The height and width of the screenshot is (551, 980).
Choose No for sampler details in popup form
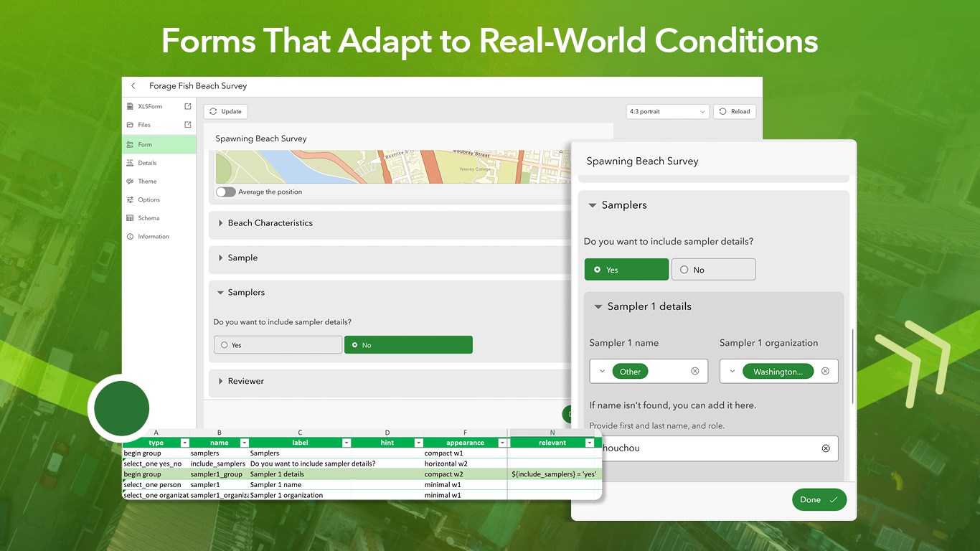[x=713, y=270]
